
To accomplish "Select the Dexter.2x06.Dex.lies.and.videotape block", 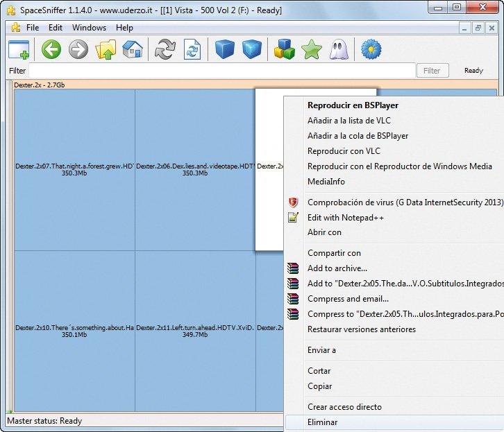I will [x=195, y=170].
